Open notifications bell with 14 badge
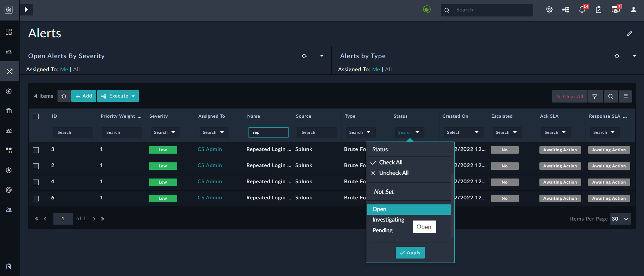 click(x=582, y=9)
